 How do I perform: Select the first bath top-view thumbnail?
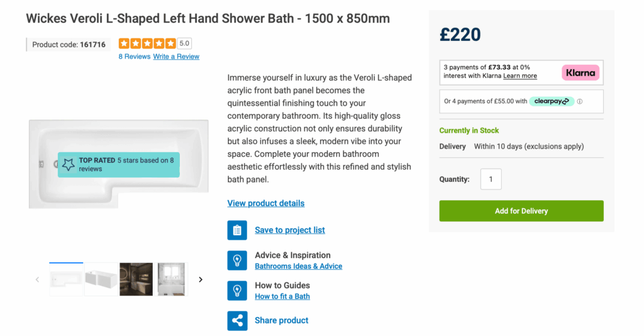tap(66, 279)
